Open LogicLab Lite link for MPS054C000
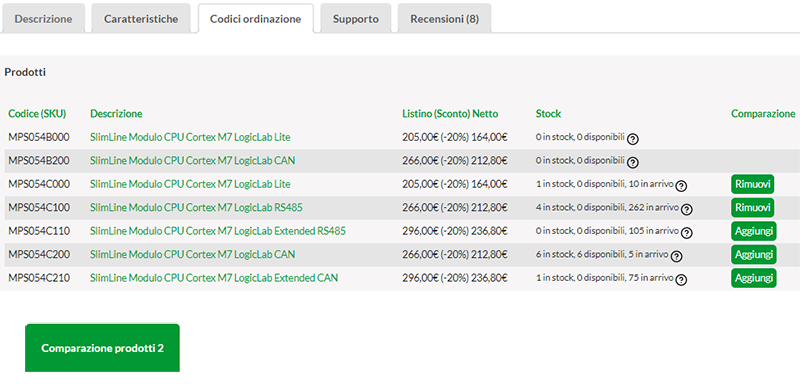The height and width of the screenshot is (391, 800). point(190,184)
